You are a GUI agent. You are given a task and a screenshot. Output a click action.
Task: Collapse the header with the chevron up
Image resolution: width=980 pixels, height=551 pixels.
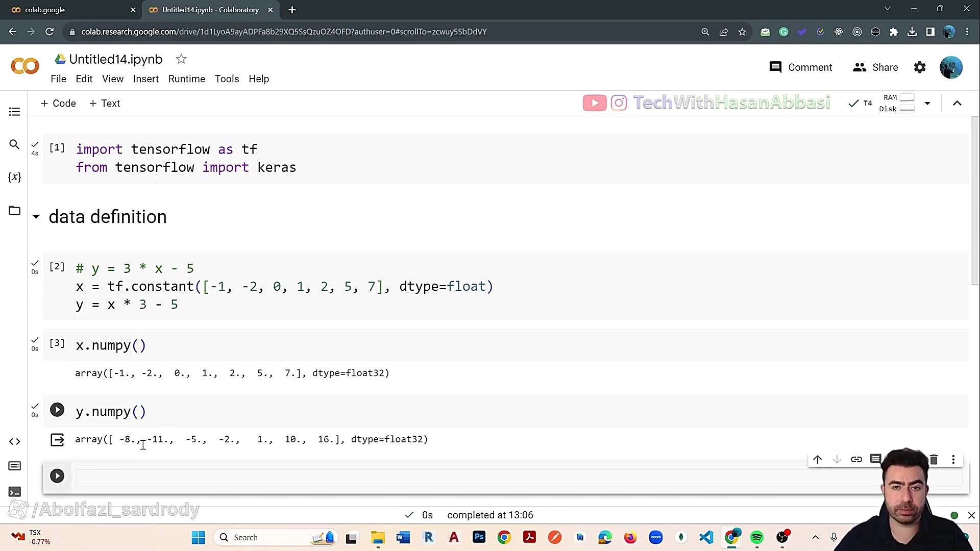(957, 104)
